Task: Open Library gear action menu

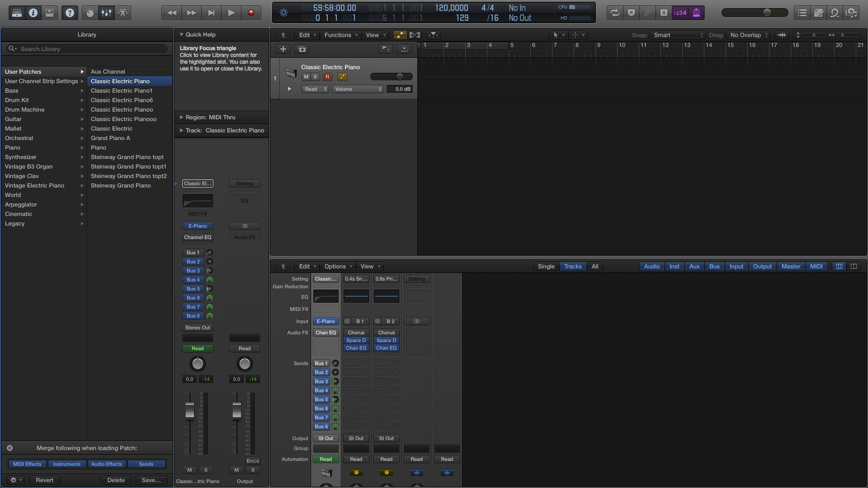Action: pyautogui.click(x=16, y=480)
